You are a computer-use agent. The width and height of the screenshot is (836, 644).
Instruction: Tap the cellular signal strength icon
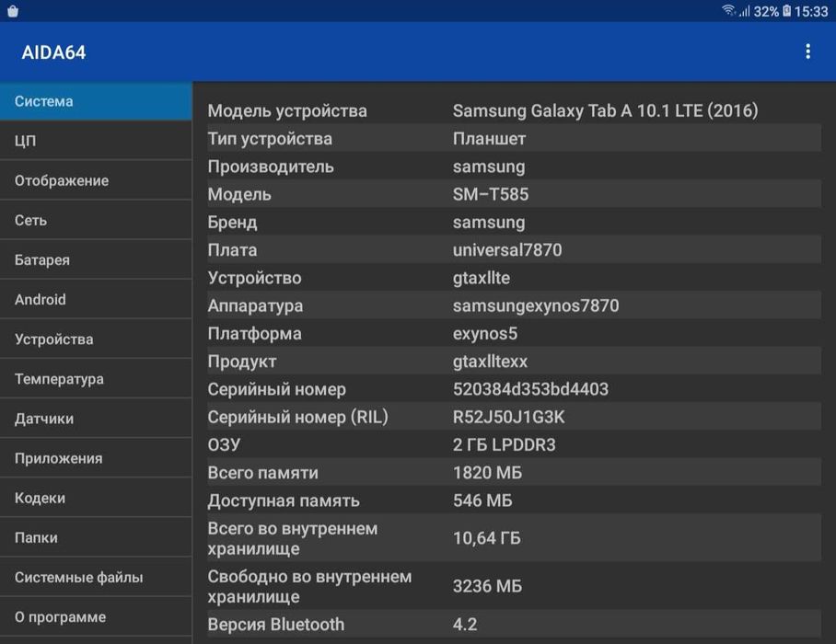(x=744, y=11)
